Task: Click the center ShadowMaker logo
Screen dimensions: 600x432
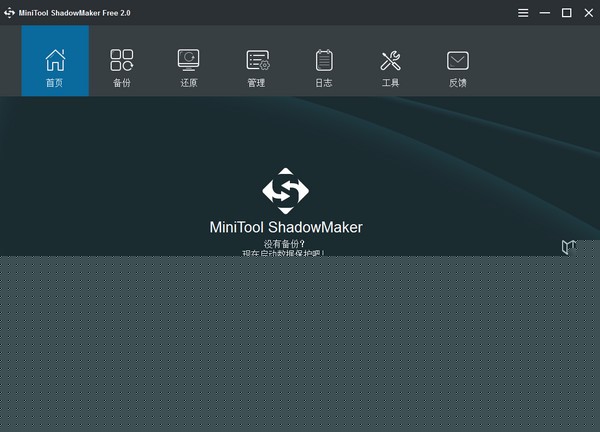Action: [x=285, y=191]
